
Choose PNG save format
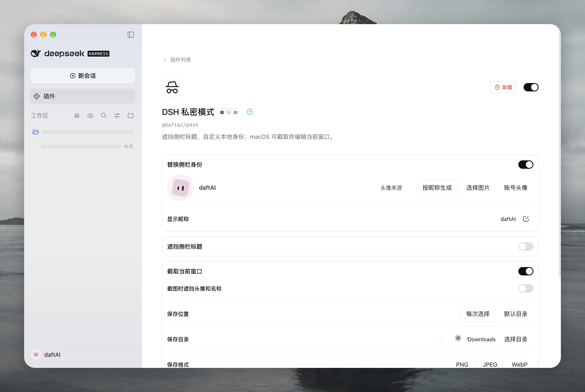(462, 365)
